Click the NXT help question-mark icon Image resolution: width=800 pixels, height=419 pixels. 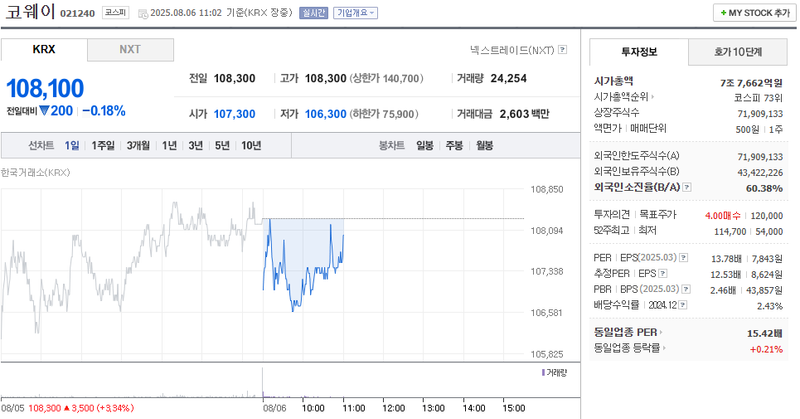pos(562,50)
